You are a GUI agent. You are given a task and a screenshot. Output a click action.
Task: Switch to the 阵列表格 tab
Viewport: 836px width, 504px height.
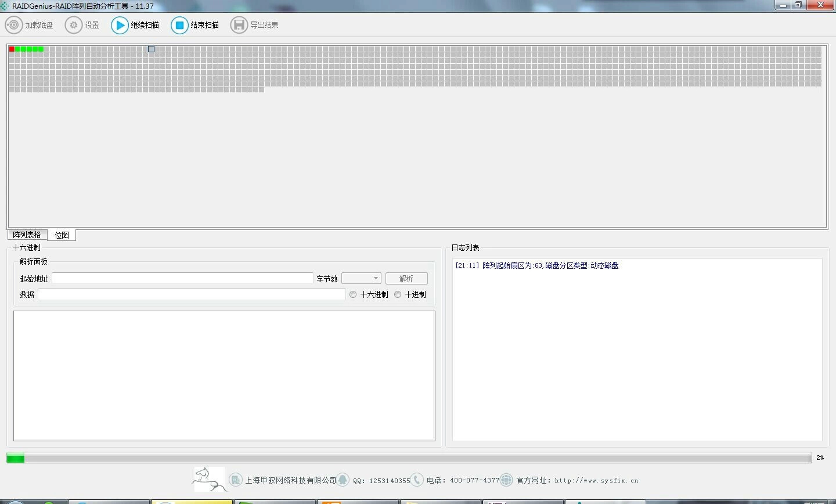[27, 235]
